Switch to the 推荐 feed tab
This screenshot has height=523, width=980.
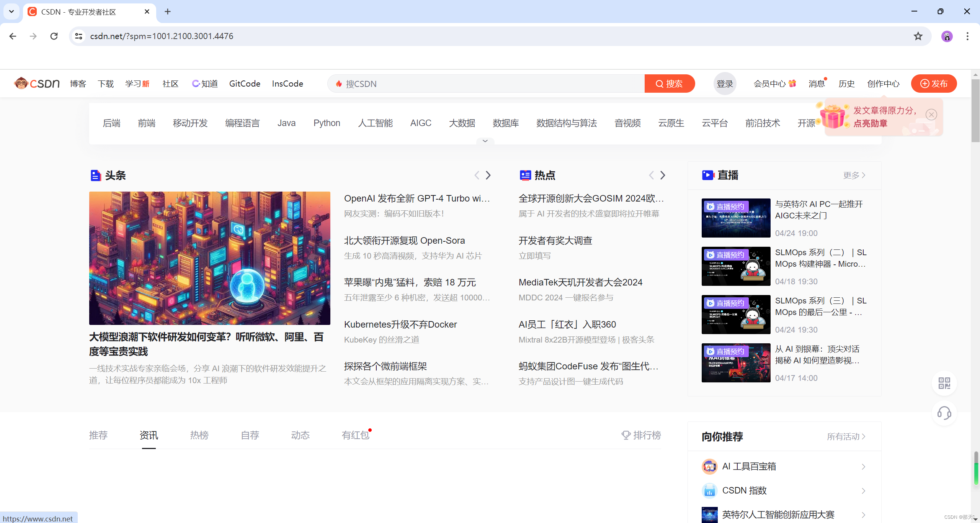[x=98, y=435]
